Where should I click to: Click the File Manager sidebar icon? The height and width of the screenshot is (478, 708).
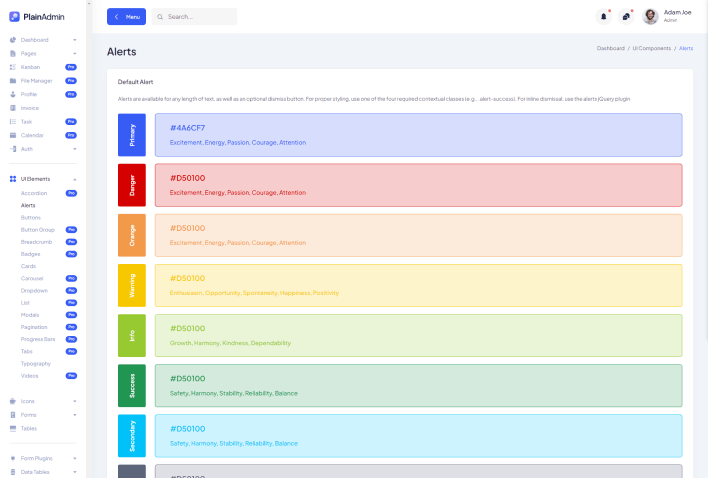click(13, 80)
